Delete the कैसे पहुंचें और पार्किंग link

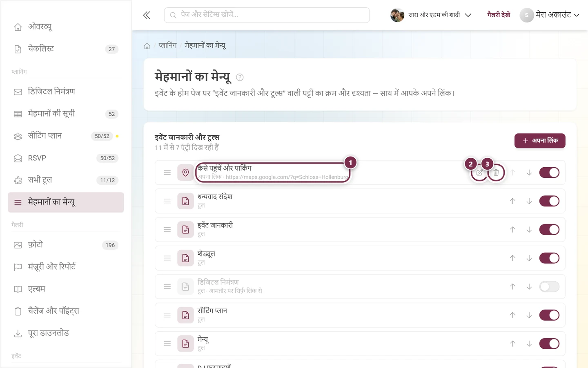(496, 173)
